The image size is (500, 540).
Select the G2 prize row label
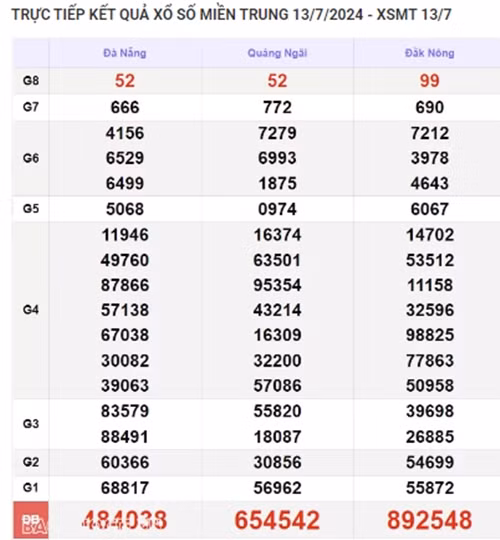pos(31,462)
